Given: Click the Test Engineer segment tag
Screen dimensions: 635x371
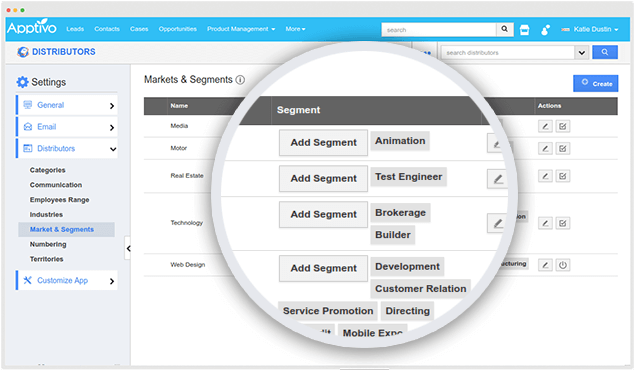Looking at the screenshot, I should (409, 177).
